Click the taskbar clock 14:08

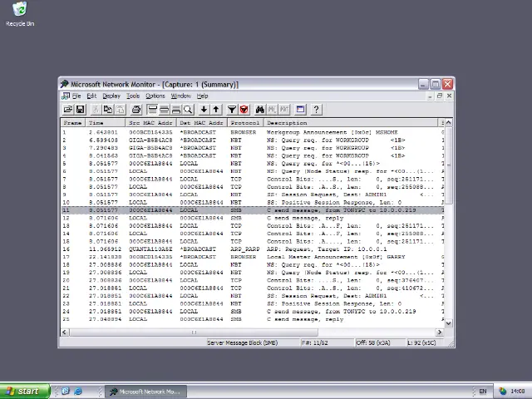pyautogui.click(x=518, y=392)
